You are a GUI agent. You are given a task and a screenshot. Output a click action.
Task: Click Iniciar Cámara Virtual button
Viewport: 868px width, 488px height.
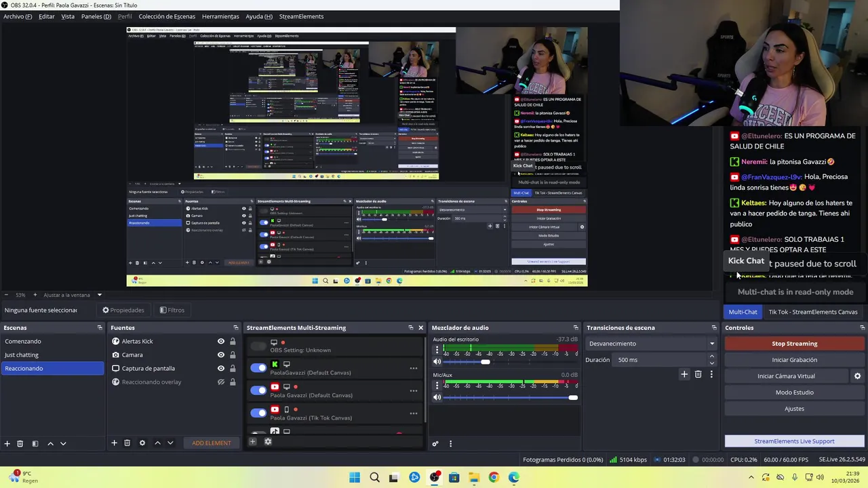click(787, 376)
